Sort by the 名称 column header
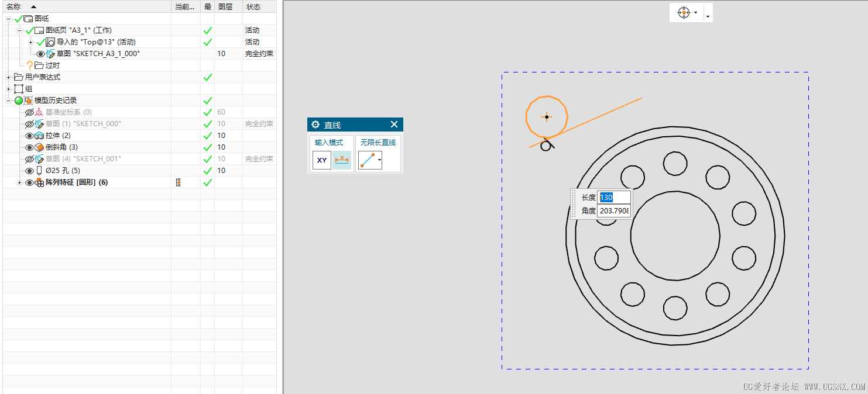The height and width of the screenshot is (394, 868). tap(13, 6)
